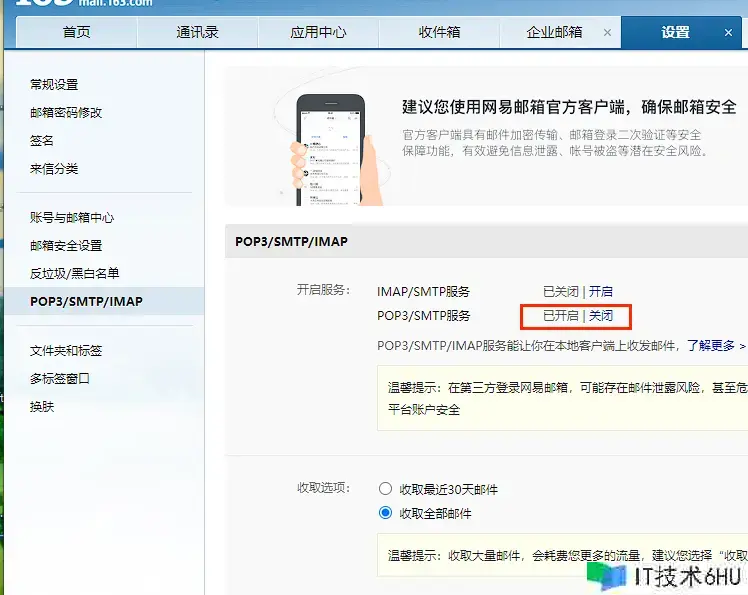The width and height of the screenshot is (748, 595).
Task: Open 文件夹和标签 in the sidebar
Action: click(x=66, y=351)
